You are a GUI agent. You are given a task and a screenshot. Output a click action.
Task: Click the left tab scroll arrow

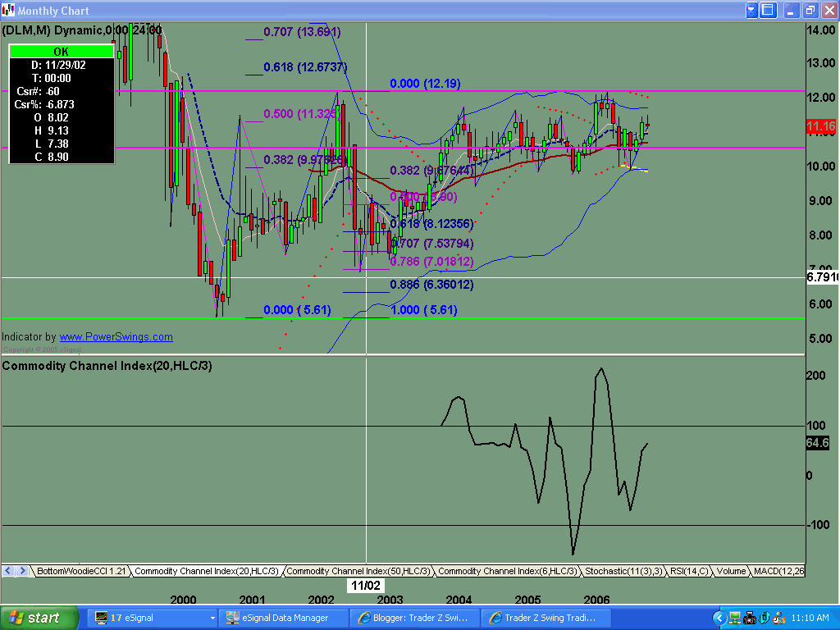(8, 571)
